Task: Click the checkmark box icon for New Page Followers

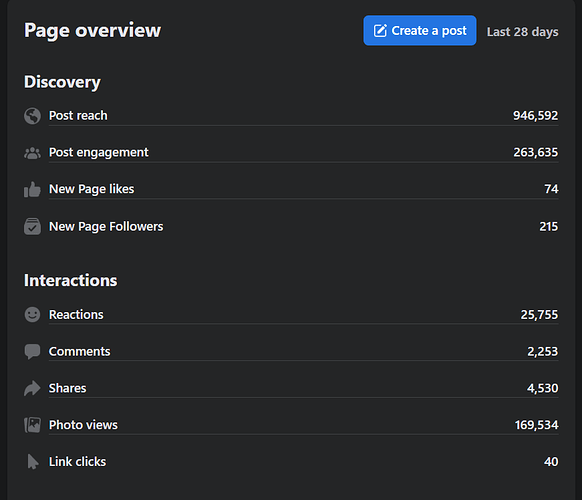Action: (32, 226)
